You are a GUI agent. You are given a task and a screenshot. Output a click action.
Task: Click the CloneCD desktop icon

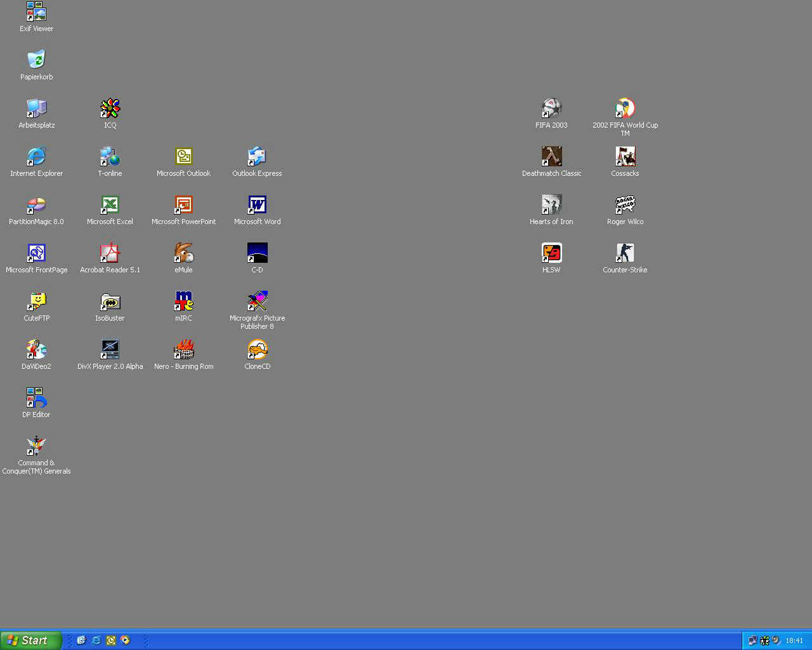coord(257,350)
